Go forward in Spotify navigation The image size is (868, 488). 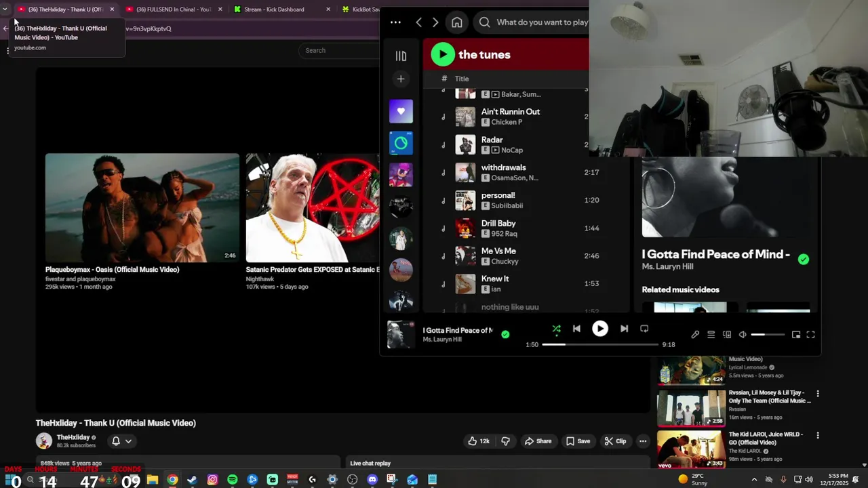(x=435, y=22)
